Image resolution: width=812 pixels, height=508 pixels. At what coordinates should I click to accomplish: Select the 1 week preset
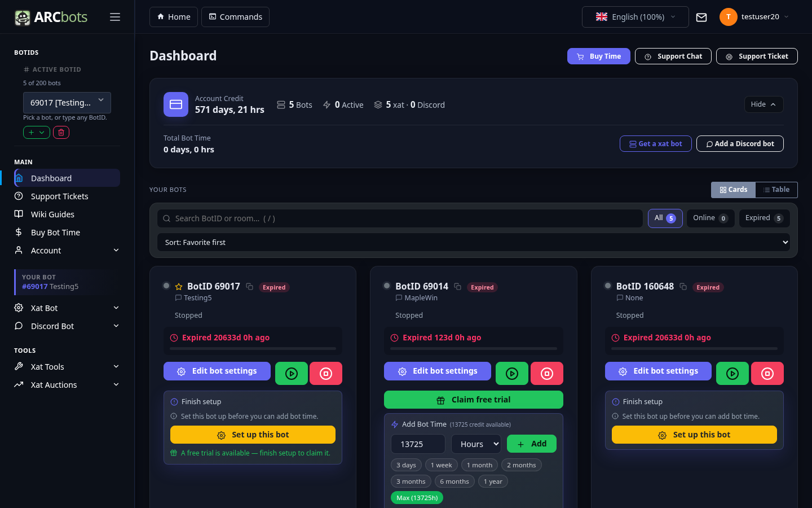pyautogui.click(x=442, y=465)
